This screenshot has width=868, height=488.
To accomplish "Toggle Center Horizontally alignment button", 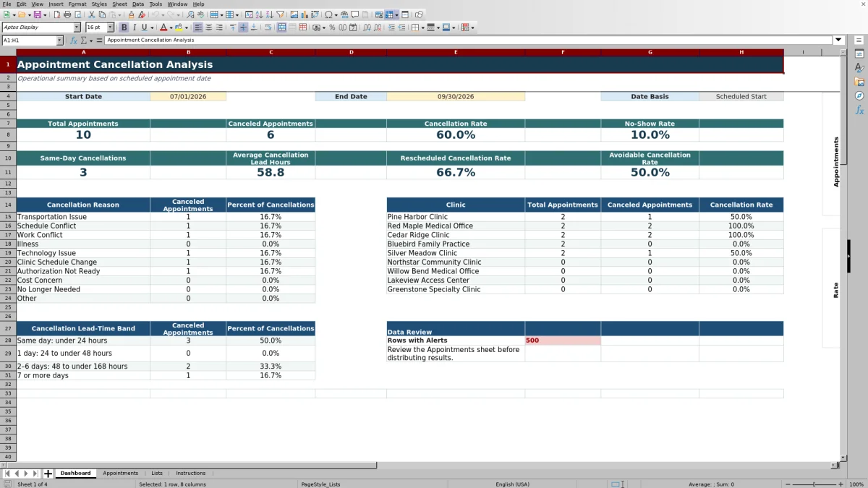I will 208,27.
